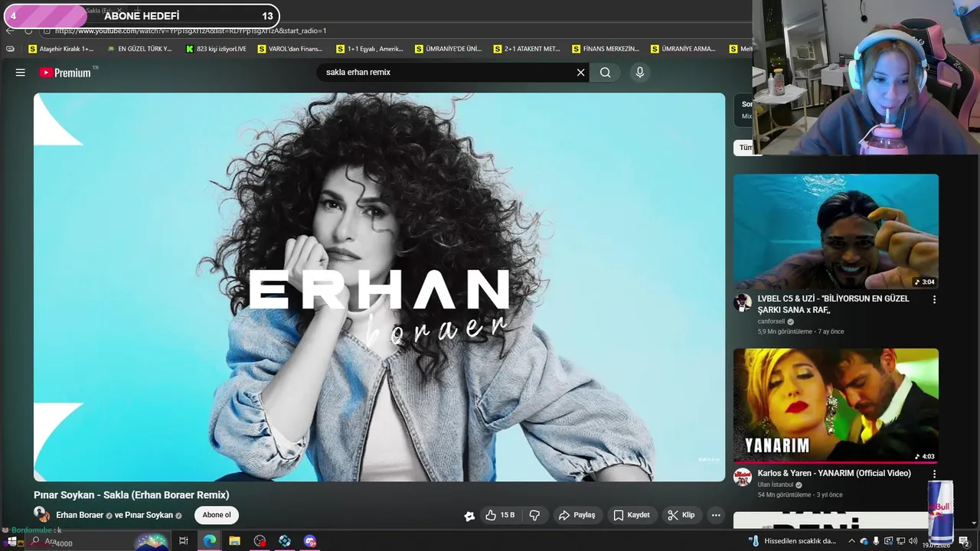Viewport: 980px width, 551px height.
Task: Open Ulan İstanbul channel avatar
Action: (743, 477)
